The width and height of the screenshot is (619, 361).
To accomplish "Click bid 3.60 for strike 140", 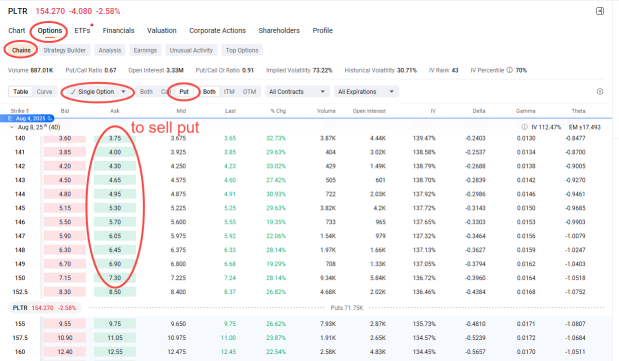I will [65, 138].
